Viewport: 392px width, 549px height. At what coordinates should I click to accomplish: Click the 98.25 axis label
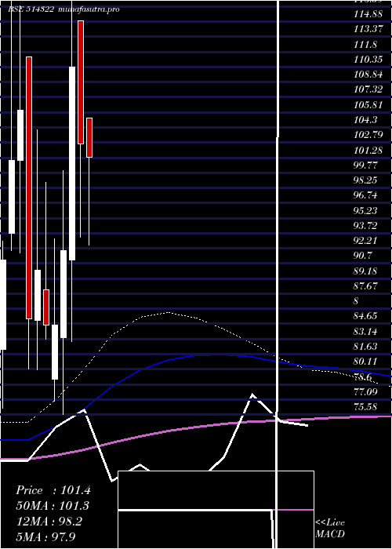pos(365,180)
